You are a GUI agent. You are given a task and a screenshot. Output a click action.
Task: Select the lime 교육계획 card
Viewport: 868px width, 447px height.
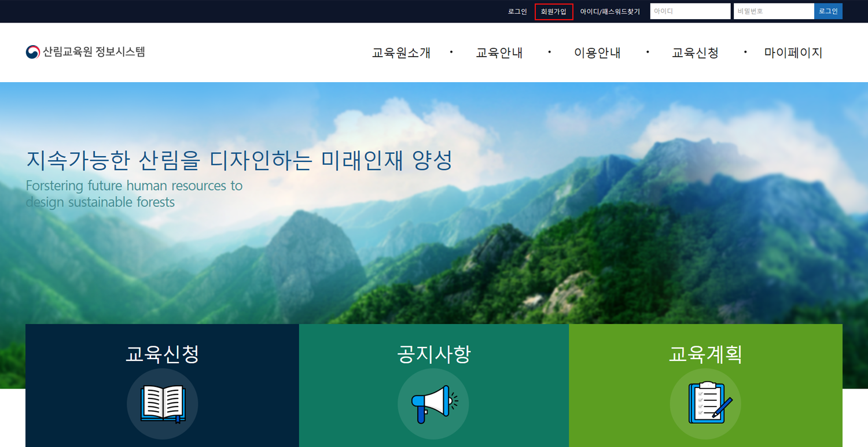[x=705, y=354]
